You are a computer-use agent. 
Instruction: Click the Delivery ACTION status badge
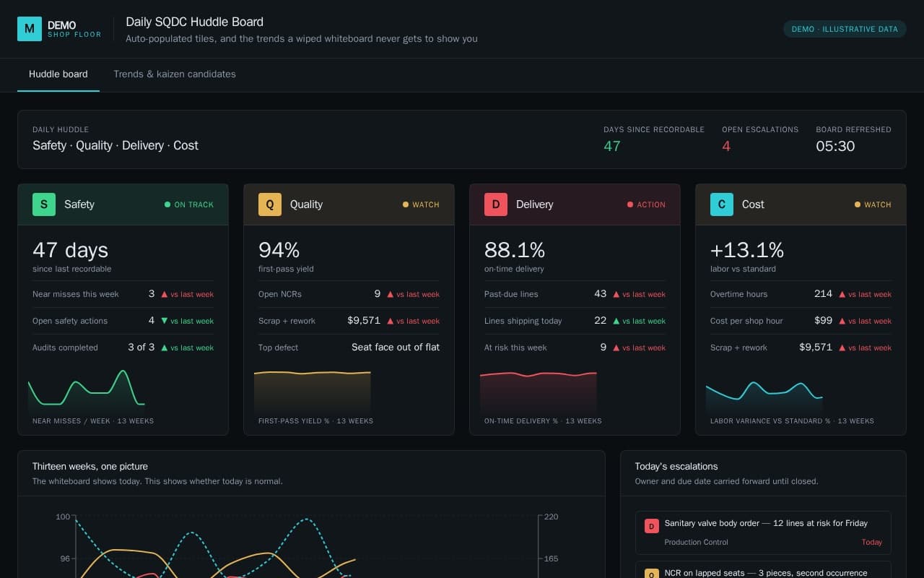[x=647, y=204]
